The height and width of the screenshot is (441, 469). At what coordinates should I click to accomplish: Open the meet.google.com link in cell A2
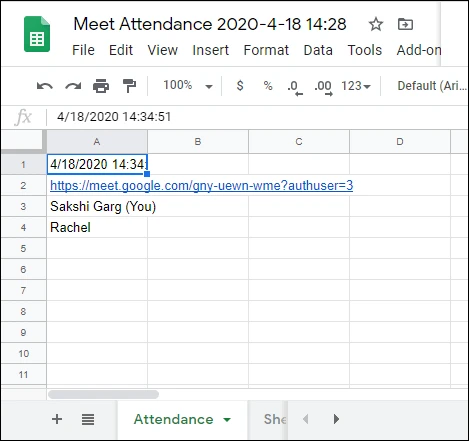tap(201, 185)
